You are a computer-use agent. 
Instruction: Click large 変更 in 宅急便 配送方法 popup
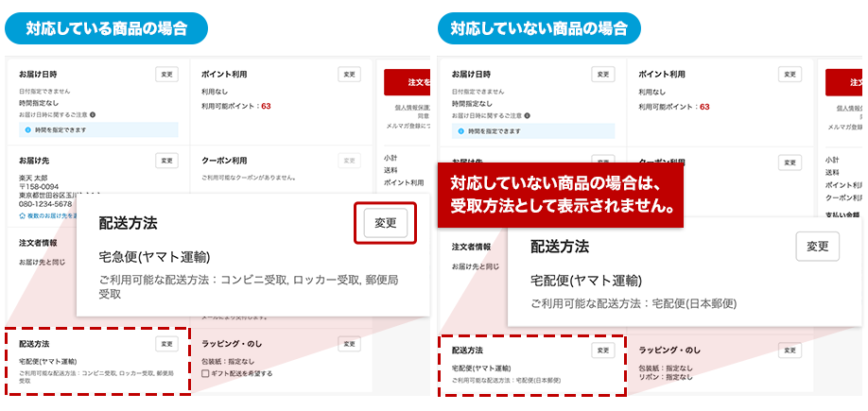click(385, 223)
